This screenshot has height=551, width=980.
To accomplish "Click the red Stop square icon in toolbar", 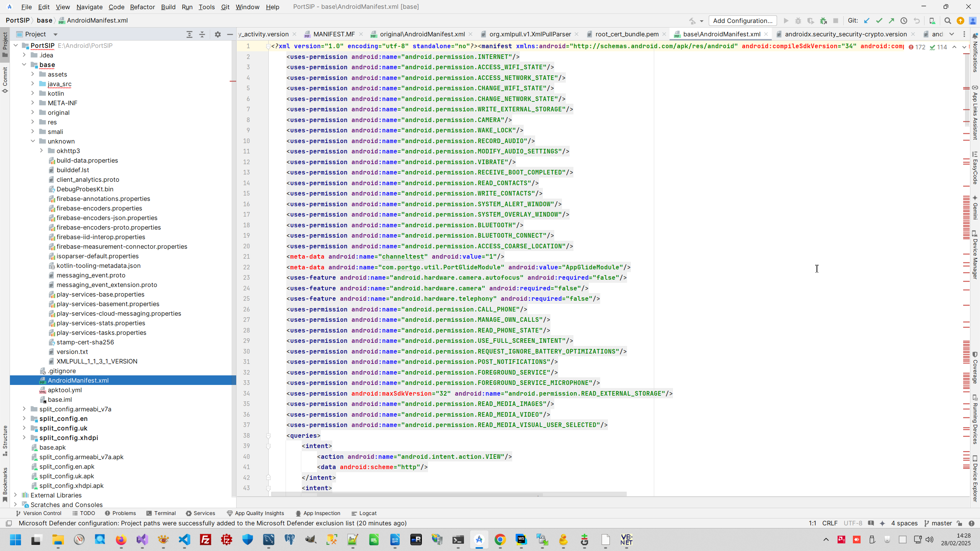I will click(x=836, y=21).
